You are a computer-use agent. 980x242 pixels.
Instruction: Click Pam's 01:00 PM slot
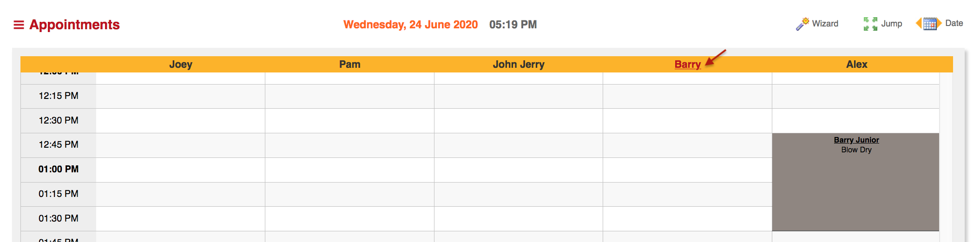tap(350, 170)
